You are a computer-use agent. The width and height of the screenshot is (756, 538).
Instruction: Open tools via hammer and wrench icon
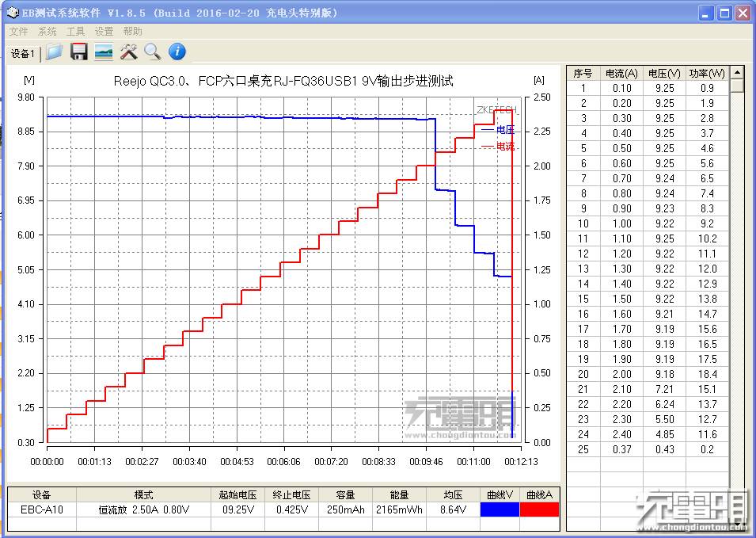tap(128, 52)
